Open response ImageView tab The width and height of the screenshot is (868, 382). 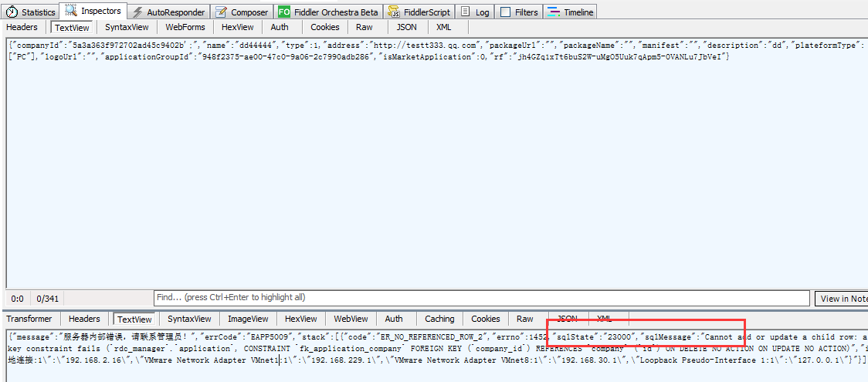click(x=248, y=319)
